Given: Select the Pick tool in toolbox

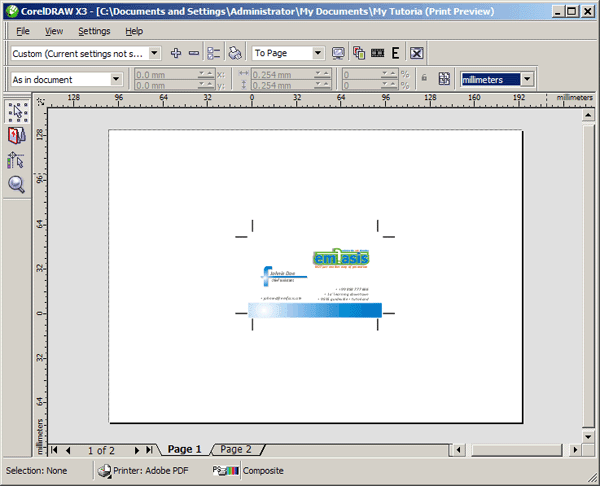Looking at the screenshot, I should [x=18, y=112].
